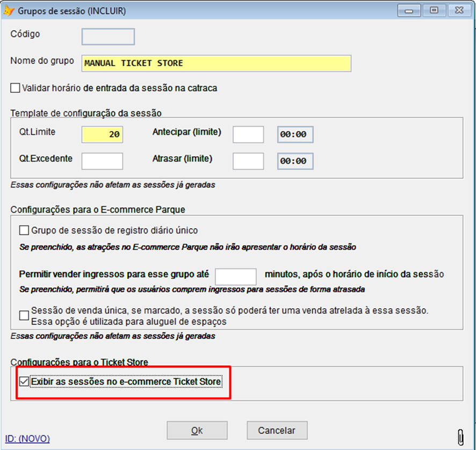Maximize the Grupos de sessão window
Screen dimensions: 476x450
point(434,11)
